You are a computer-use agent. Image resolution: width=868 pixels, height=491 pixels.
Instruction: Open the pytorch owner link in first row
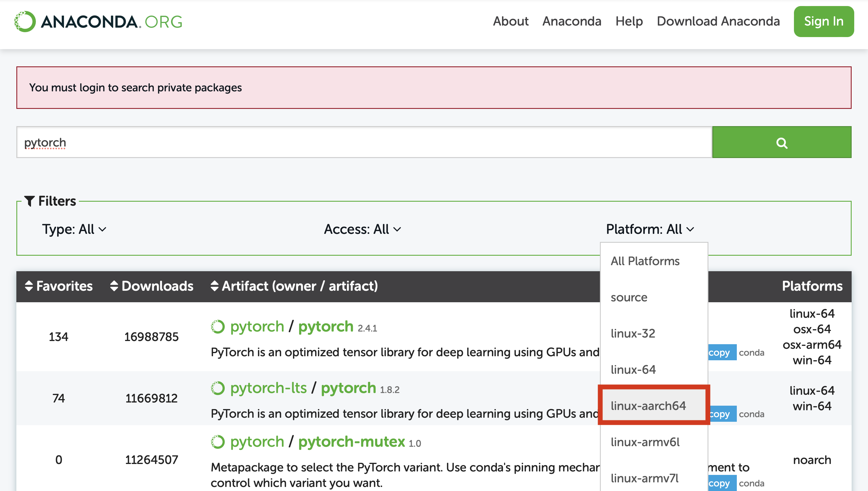(x=257, y=326)
